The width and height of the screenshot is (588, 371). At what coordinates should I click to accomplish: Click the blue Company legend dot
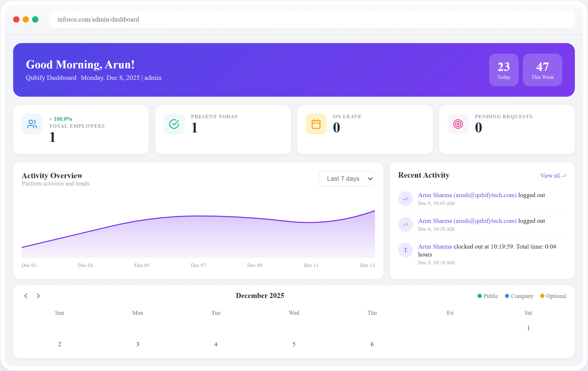[x=507, y=296]
